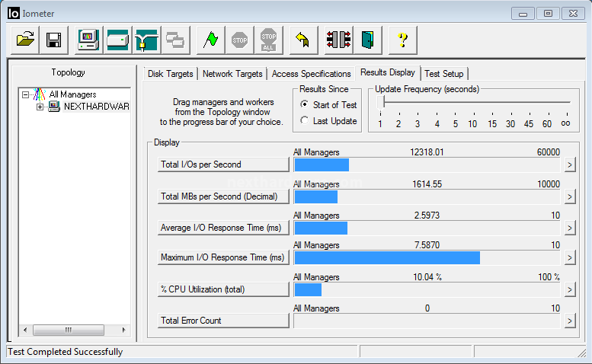Switch to Access Specifications tab
Image resolution: width=592 pixels, height=364 pixels.
click(311, 74)
